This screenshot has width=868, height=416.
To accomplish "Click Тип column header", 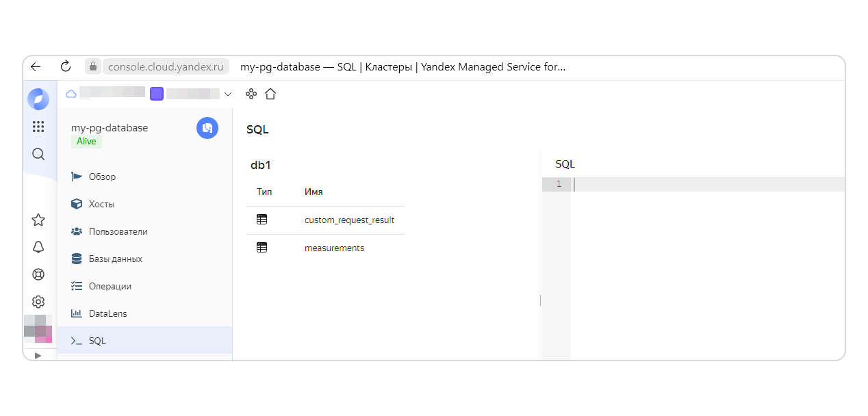I will (264, 192).
